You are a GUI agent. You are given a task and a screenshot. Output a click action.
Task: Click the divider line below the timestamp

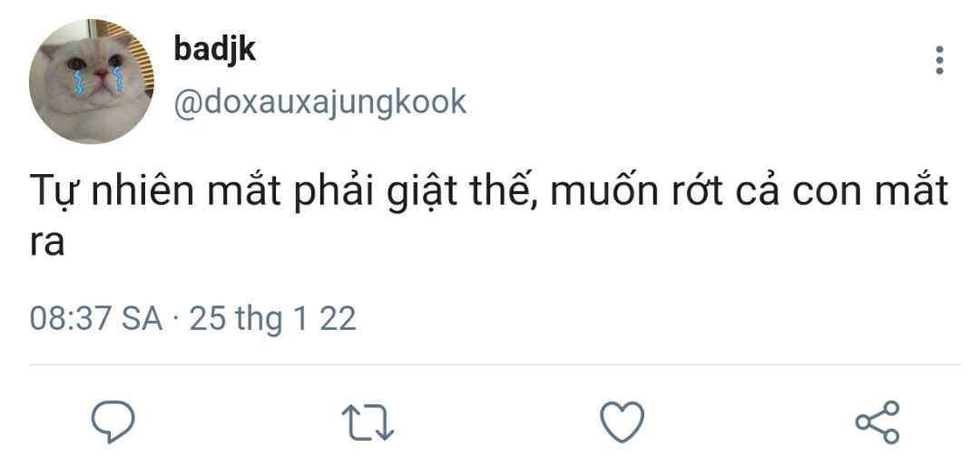[x=495, y=365]
